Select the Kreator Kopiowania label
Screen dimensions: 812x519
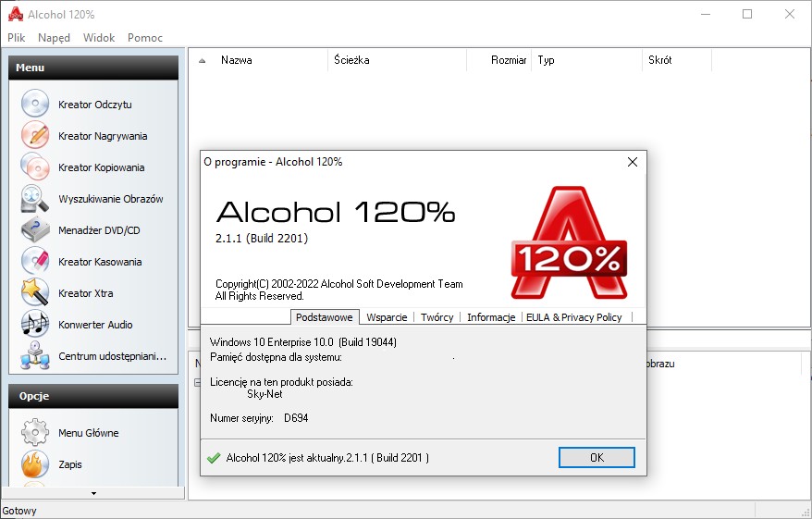[101, 167]
